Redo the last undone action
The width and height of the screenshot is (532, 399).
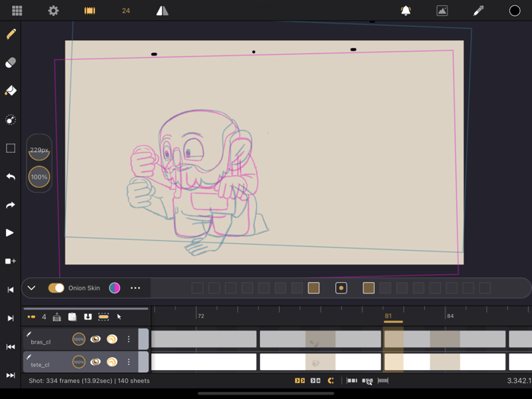[11, 205]
